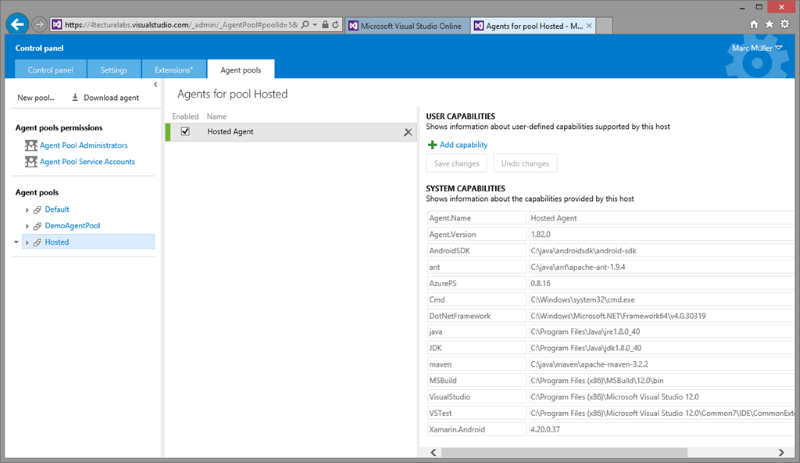The image size is (800, 463).
Task: Click the browser forward arrow
Action: 39,24
